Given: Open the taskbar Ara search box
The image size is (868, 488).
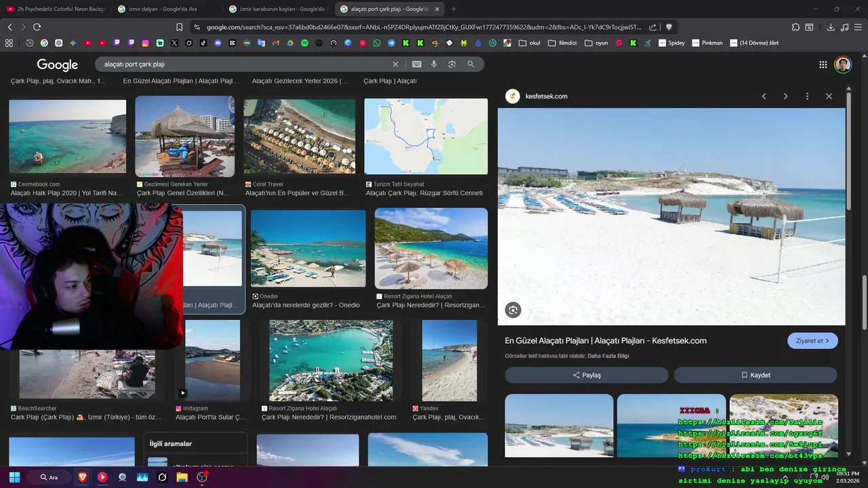Looking at the screenshot, I should 49,477.
